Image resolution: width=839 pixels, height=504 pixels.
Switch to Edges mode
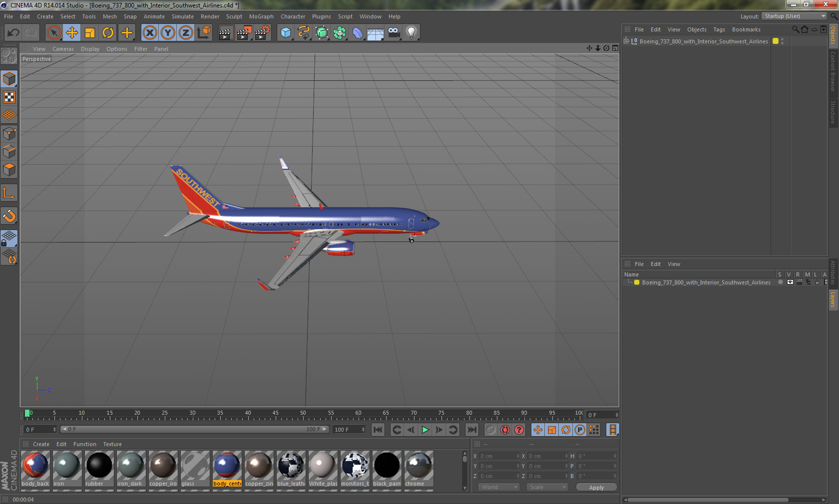pos(9,151)
